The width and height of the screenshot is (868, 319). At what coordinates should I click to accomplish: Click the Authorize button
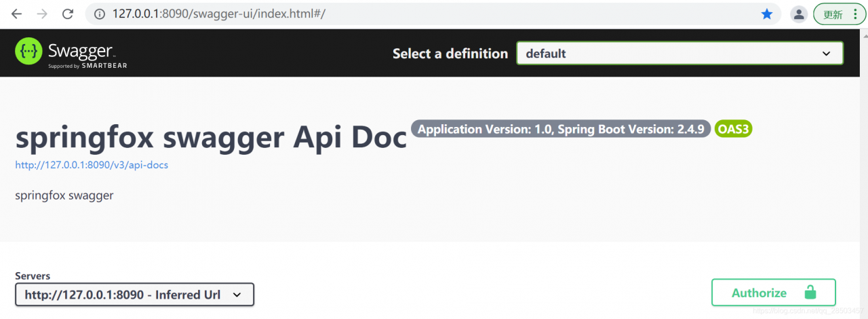tap(774, 293)
